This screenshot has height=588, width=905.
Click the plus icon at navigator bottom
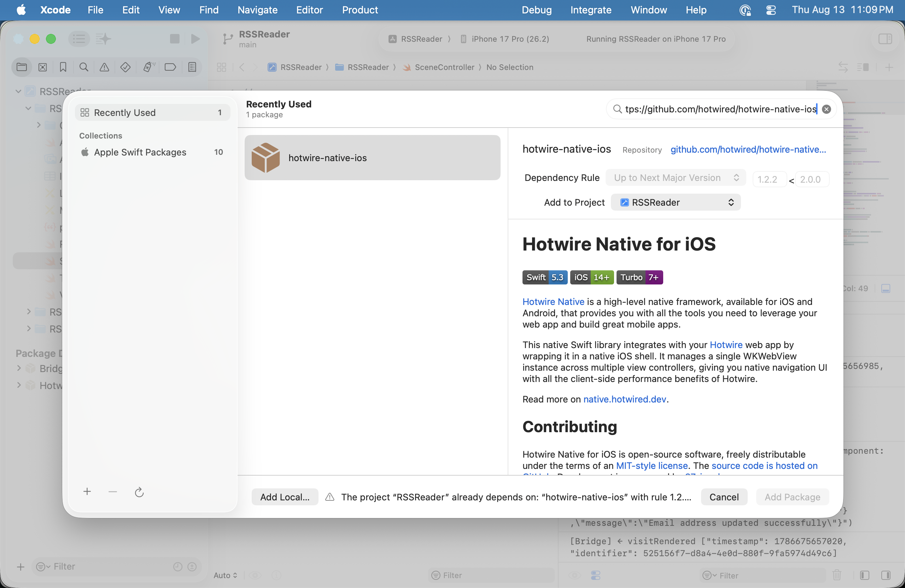(x=21, y=566)
